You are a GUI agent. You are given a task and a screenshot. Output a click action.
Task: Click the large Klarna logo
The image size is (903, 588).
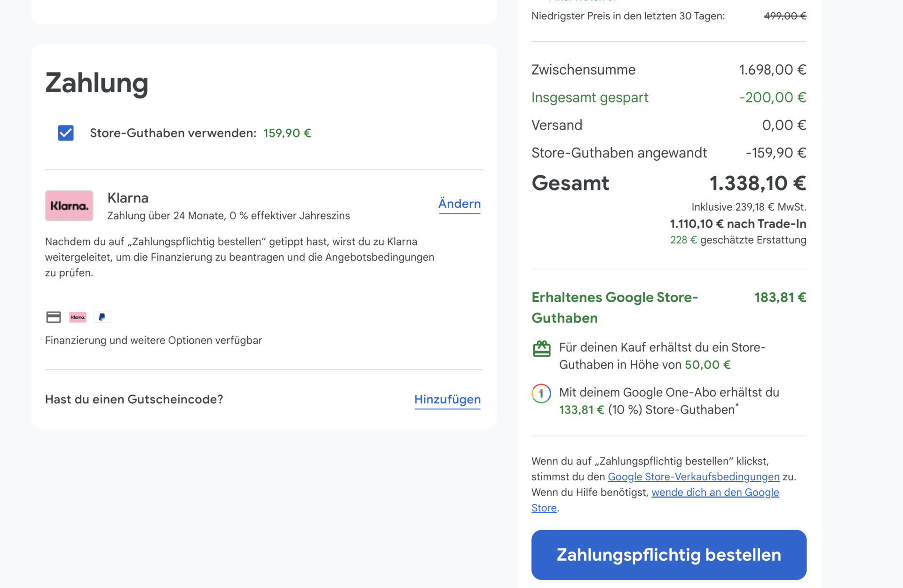click(69, 205)
